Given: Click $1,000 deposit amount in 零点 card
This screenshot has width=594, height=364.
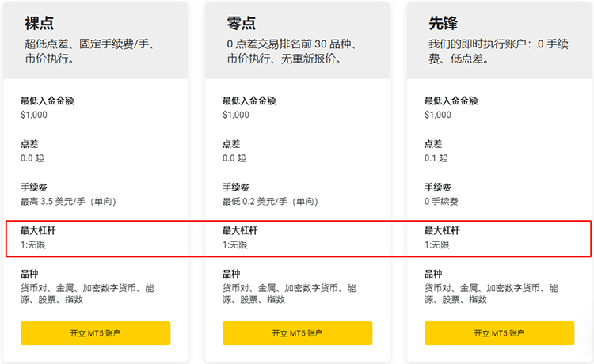Looking at the screenshot, I should point(236,115).
